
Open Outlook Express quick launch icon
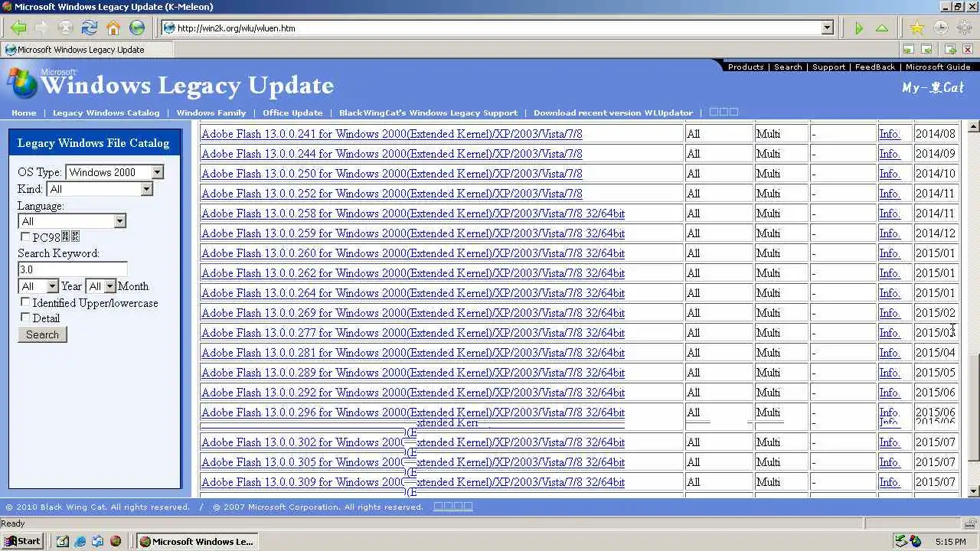pyautogui.click(x=98, y=541)
